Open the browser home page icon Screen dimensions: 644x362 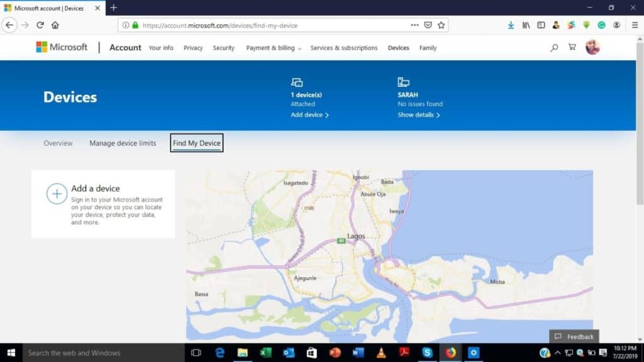coord(55,25)
